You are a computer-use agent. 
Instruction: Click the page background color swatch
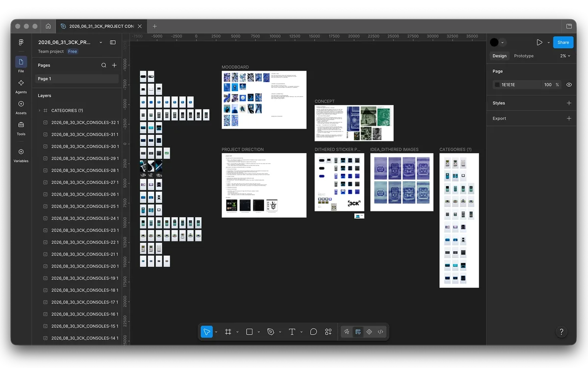tap(497, 85)
